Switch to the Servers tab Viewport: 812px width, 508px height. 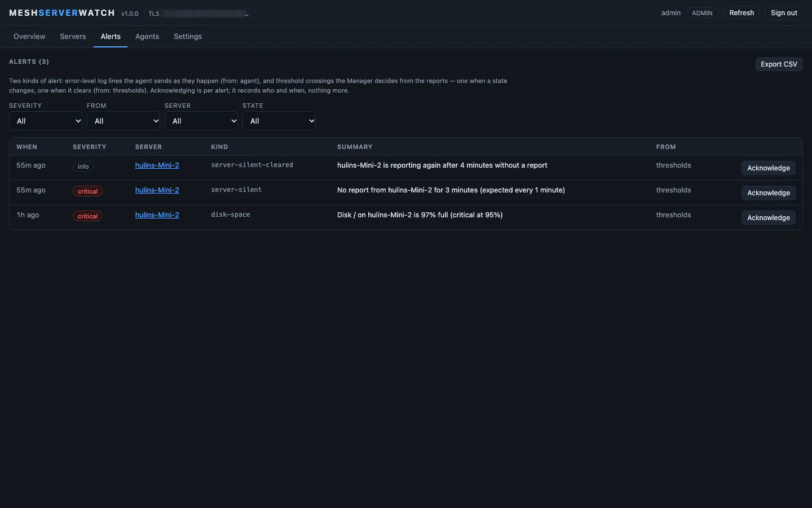click(73, 37)
